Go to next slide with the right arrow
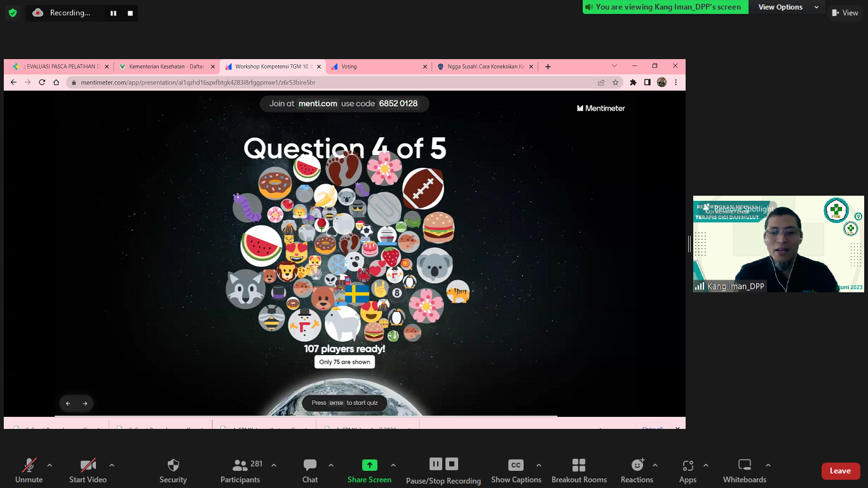The height and width of the screenshot is (488, 868). [85, 403]
